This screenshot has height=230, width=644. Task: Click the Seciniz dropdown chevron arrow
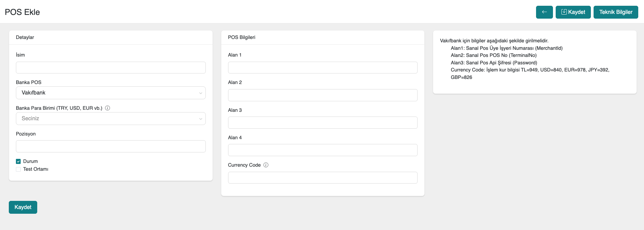click(x=200, y=119)
